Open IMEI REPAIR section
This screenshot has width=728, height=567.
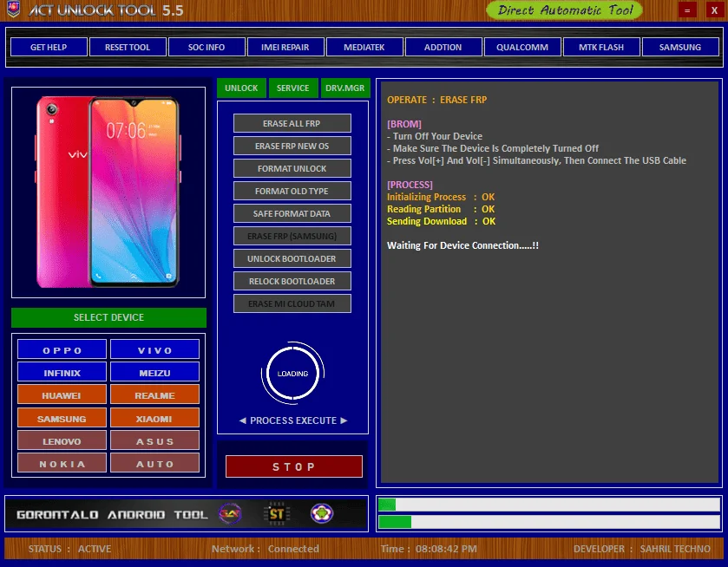tap(285, 47)
